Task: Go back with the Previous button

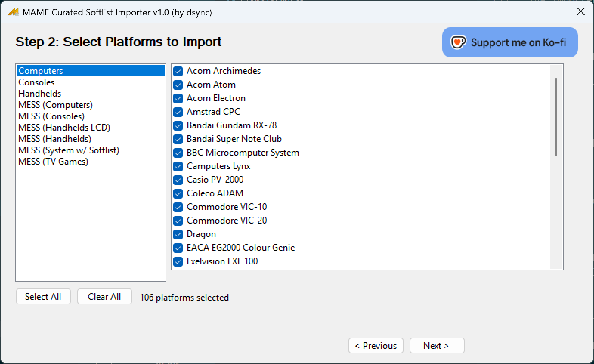Action: [376, 345]
